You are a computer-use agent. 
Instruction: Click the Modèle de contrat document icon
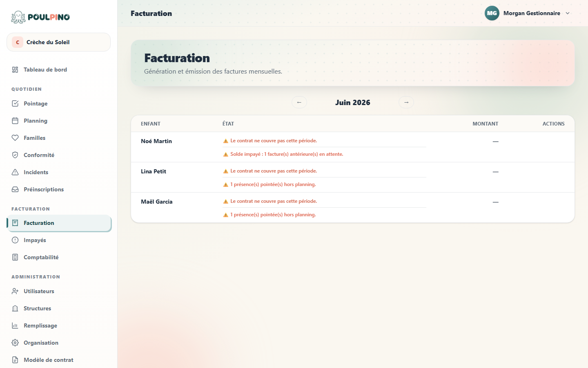tap(15, 360)
